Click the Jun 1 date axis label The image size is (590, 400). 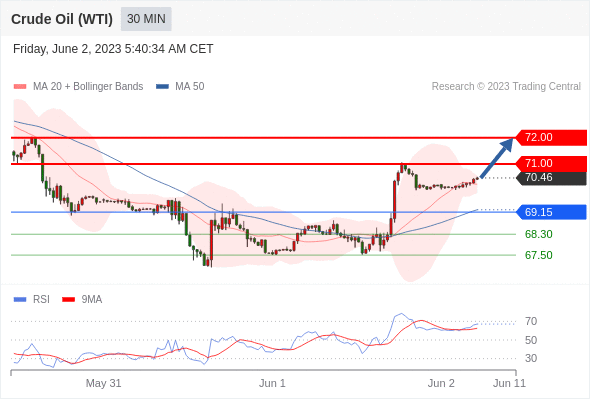pyautogui.click(x=272, y=383)
